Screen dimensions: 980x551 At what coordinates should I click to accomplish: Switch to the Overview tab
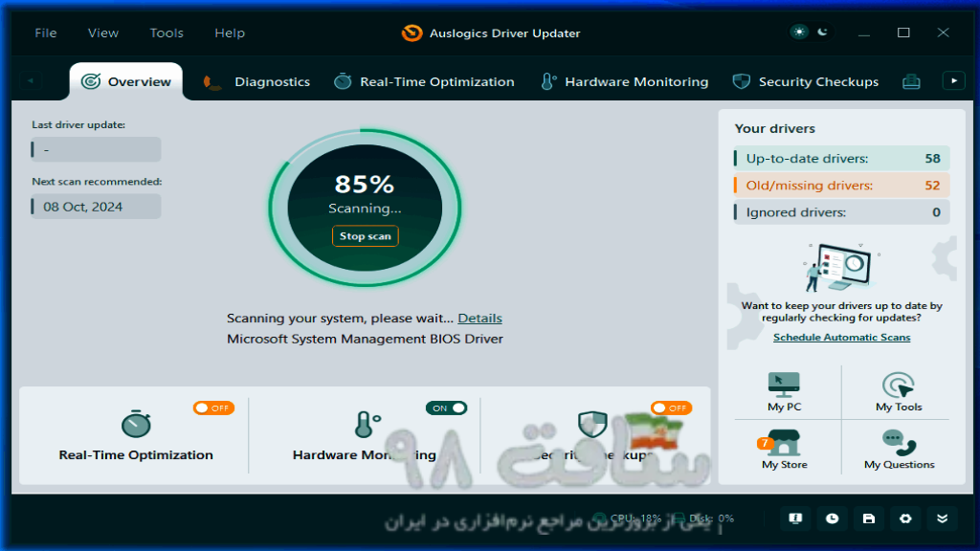[126, 82]
